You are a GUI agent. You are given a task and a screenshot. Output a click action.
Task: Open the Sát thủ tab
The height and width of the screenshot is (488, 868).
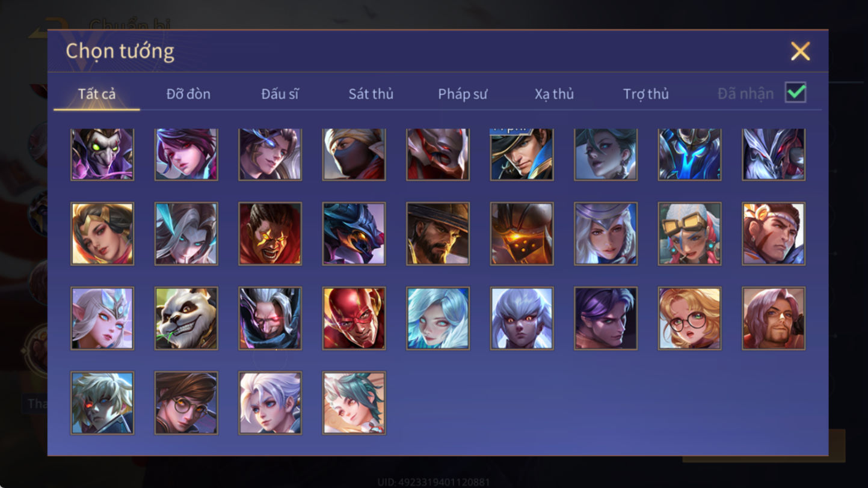point(371,94)
